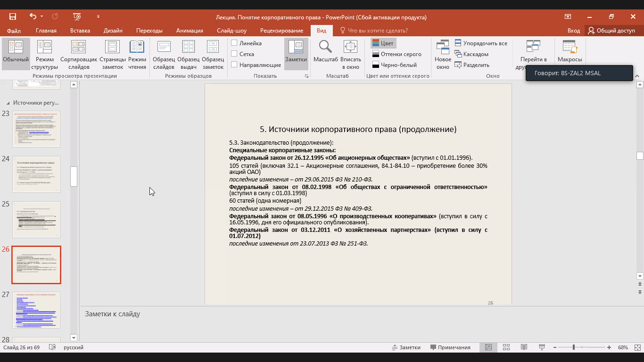Click Каскадом cascade windows
This screenshot has height=362, width=644.
471,54
